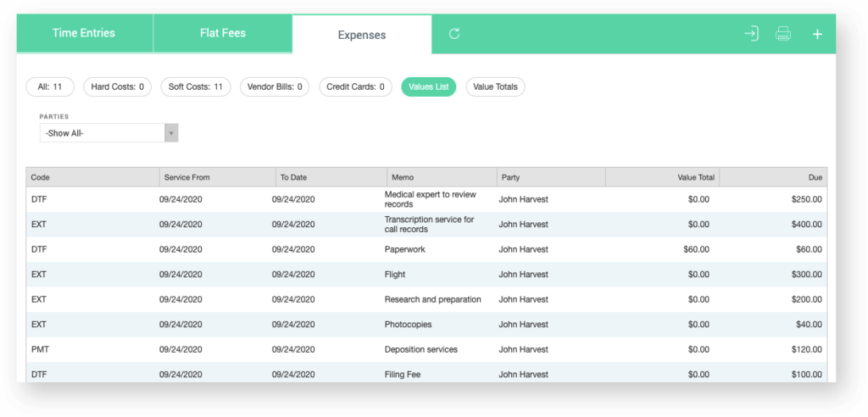
Task: Select the 'Transcription service for call records' memo
Action: tap(429, 225)
